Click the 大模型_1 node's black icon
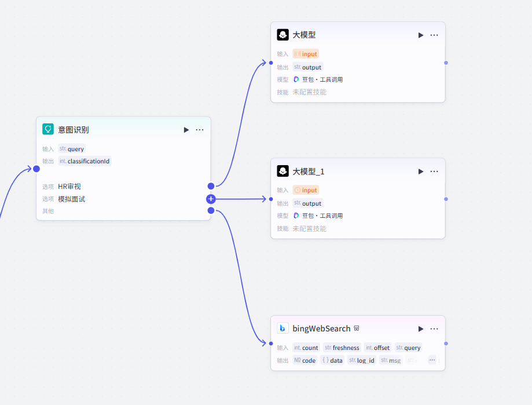Image resolution: width=532 pixels, height=405 pixels. click(282, 171)
